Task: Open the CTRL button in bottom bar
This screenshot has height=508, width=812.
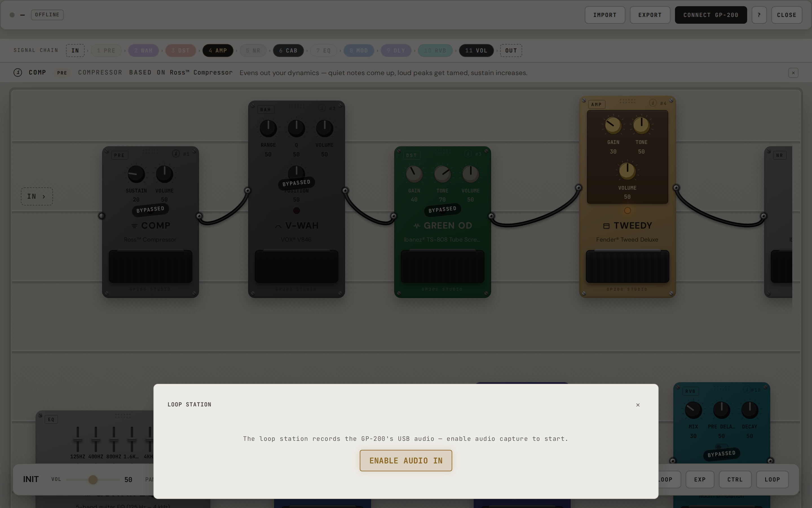Action: (735, 479)
